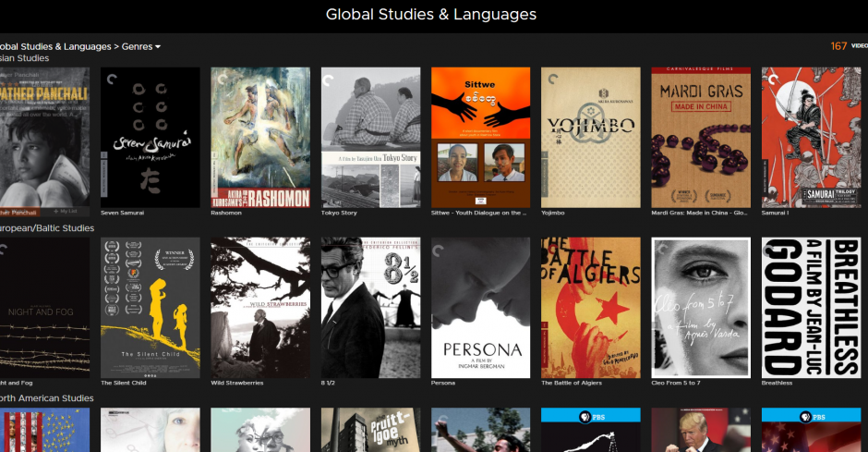Open the Yojimbo poster

(591, 138)
